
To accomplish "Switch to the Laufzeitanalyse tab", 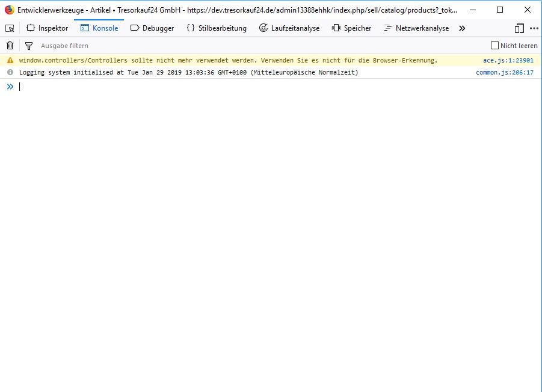I will (289, 28).
